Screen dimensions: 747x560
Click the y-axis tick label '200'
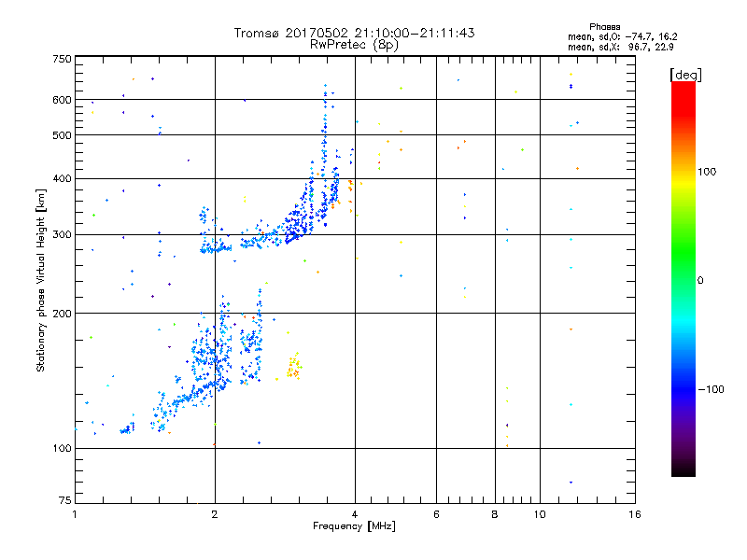[x=62, y=314]
